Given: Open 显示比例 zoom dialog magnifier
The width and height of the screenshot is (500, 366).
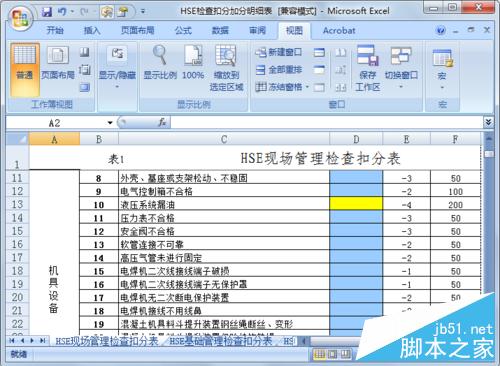Looking at the screenshot, I should coord(160,62).
